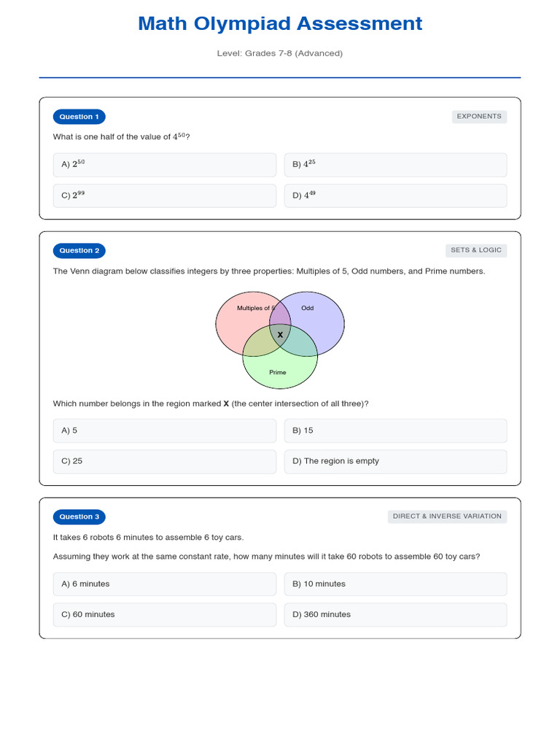Click the DIRECT & INVERSE VARIATION tag

pyautogui.click(x=447, y=516)
